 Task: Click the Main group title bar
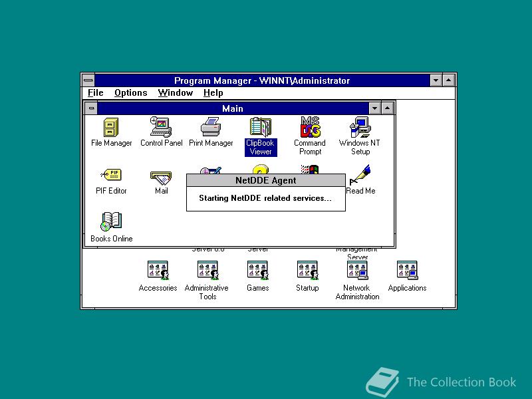click(x=233, y=108)
